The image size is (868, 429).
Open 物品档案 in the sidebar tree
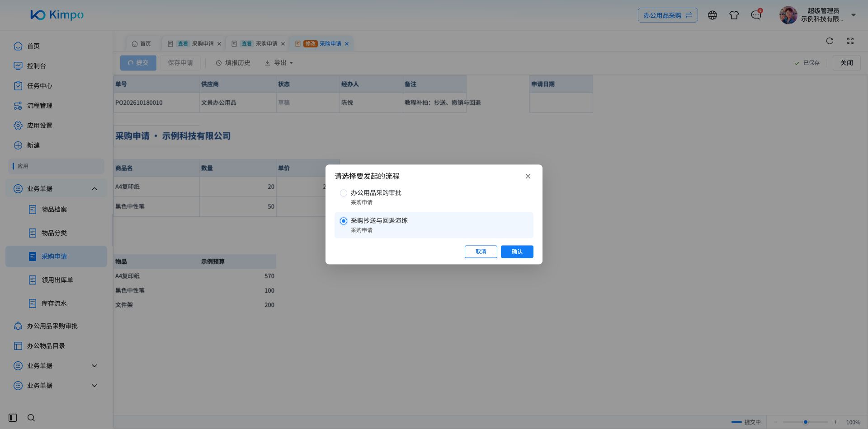click(56, 209)
